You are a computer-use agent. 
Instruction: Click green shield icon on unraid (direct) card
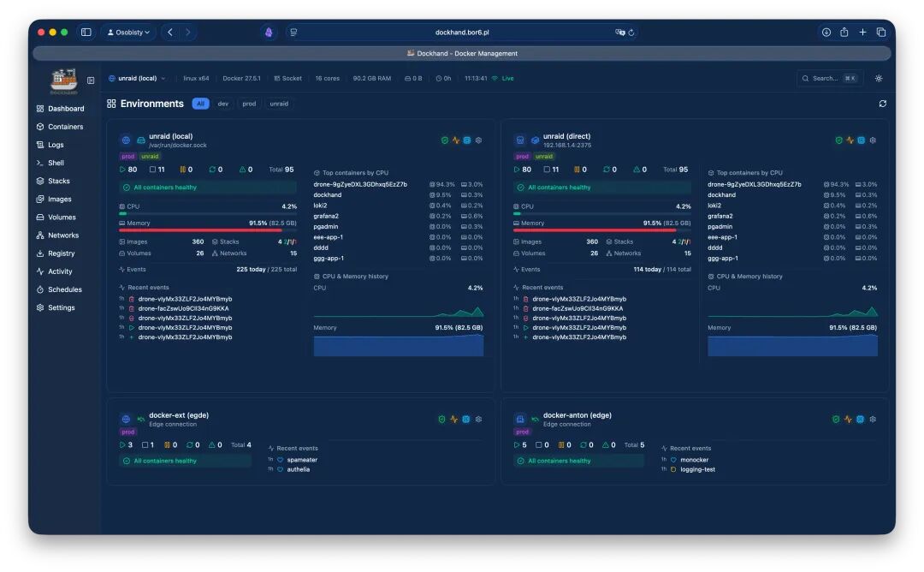[838, 140]
